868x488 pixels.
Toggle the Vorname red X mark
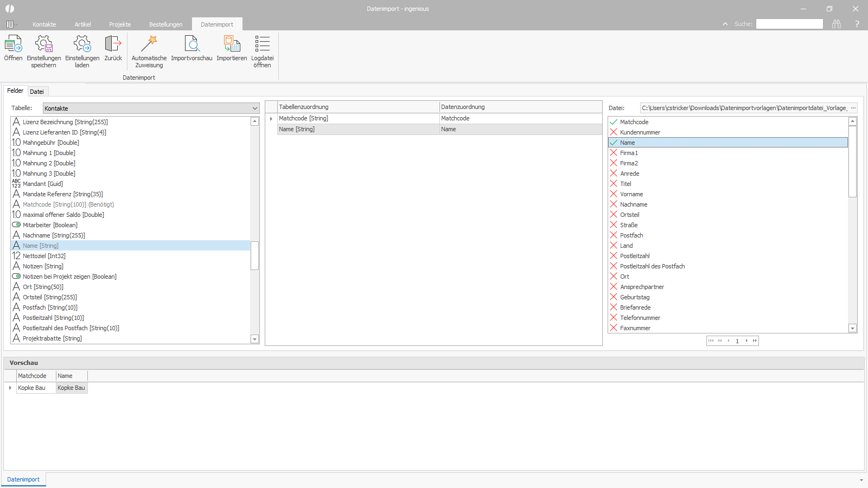point(614,194)
